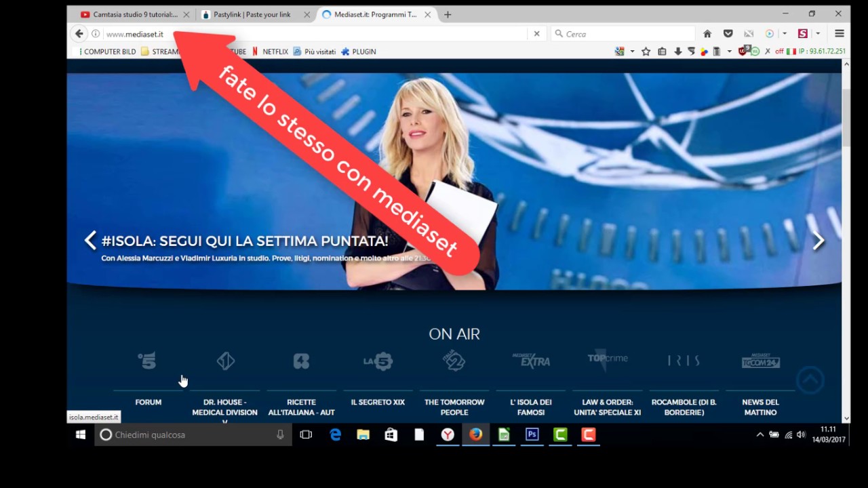Click the Pocket icon in toolbar
Screen dimensions: 868x488
tap(728, 34)
